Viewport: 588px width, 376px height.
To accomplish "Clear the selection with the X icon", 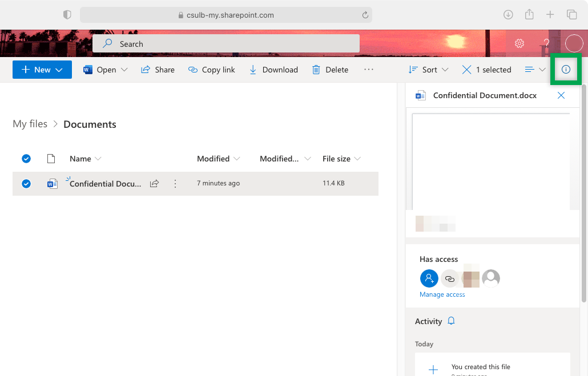I will click(466, 70).
